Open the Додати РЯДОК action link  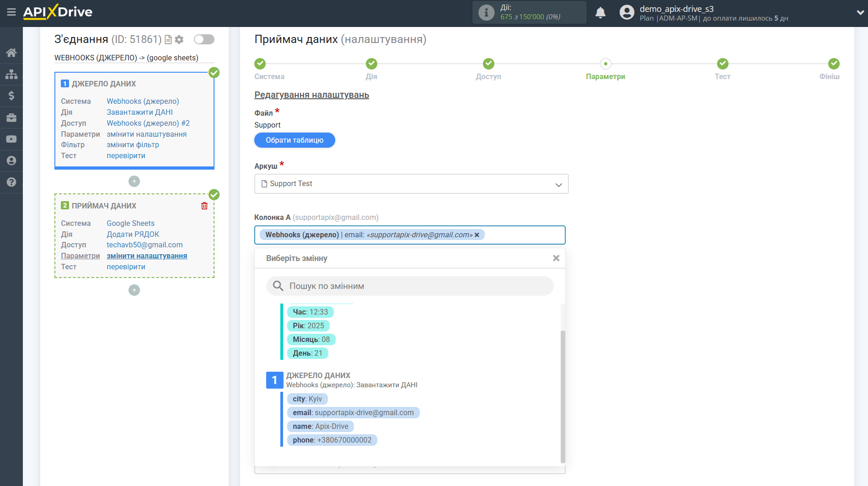point(133,235)
